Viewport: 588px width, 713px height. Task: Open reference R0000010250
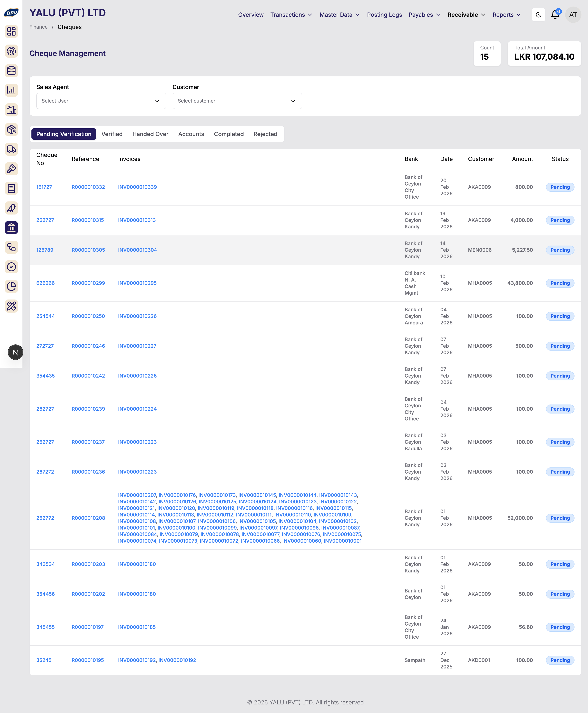coord(88,316)
